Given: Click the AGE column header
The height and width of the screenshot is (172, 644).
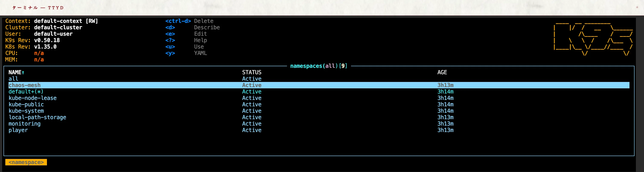Looking at the screenshot, I should [442, 73].
